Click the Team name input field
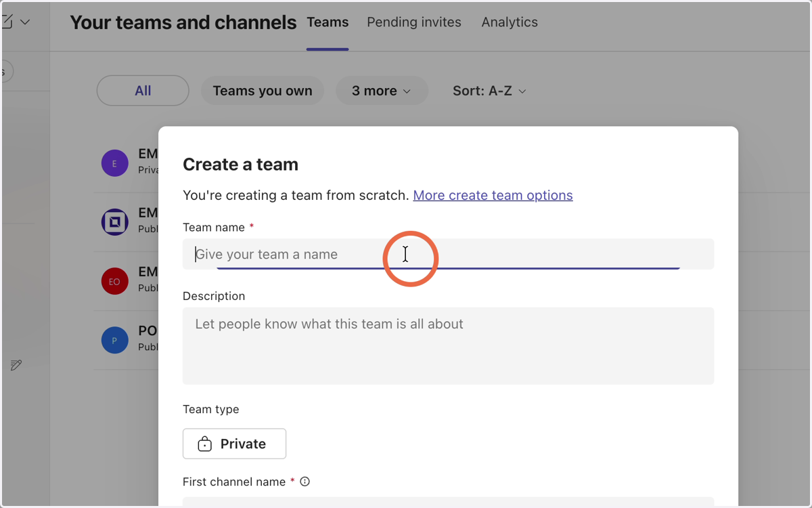Viewport: 812px width, 508px height. [448, 254]
